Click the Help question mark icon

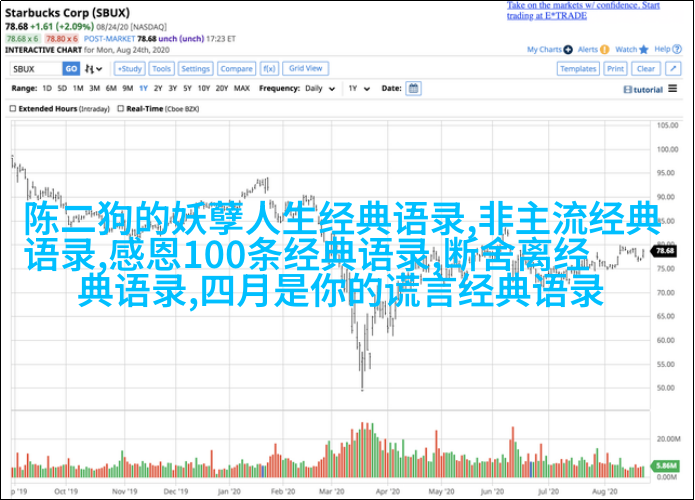[x=677, y=50]
